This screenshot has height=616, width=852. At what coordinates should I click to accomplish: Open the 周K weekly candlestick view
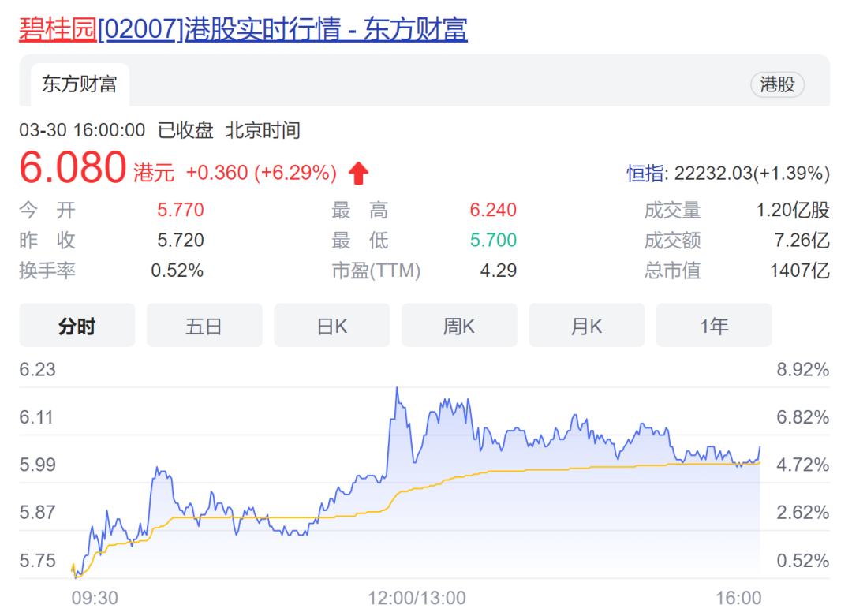459,326
